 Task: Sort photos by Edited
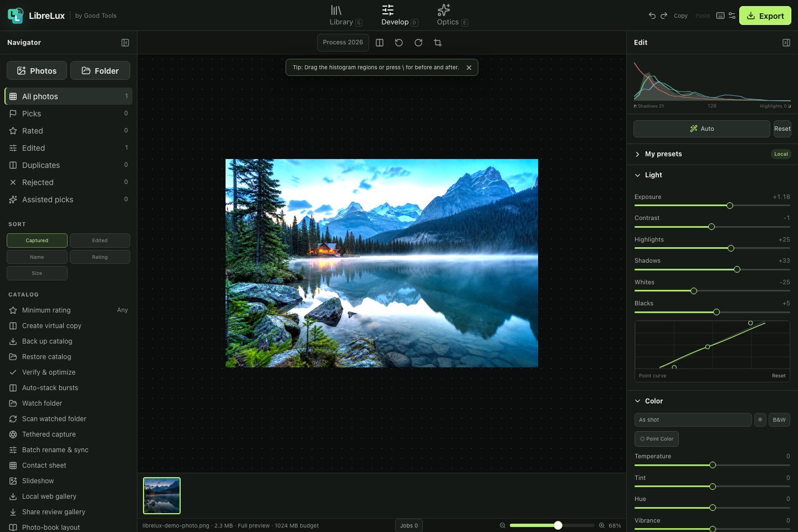100,241
